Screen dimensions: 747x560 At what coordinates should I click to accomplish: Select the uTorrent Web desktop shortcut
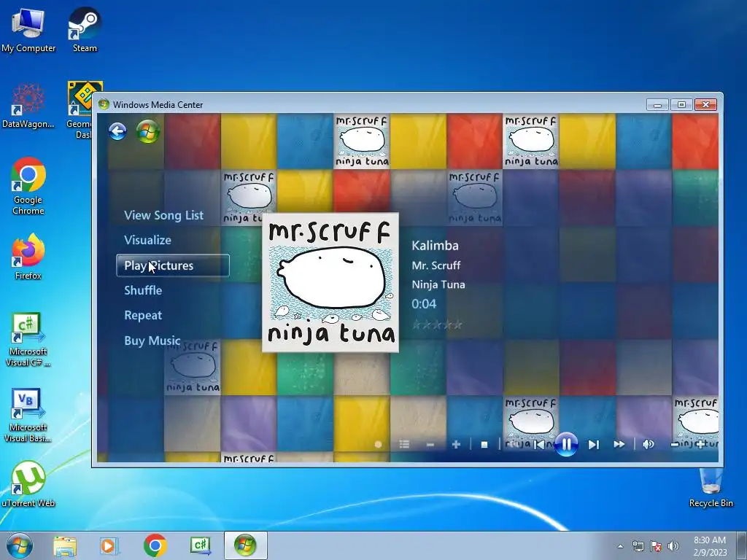(28, 484)
